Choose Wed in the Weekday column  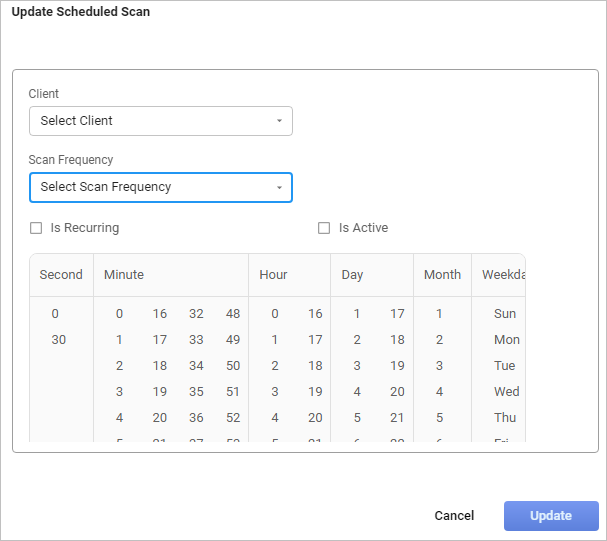[506, 392]
